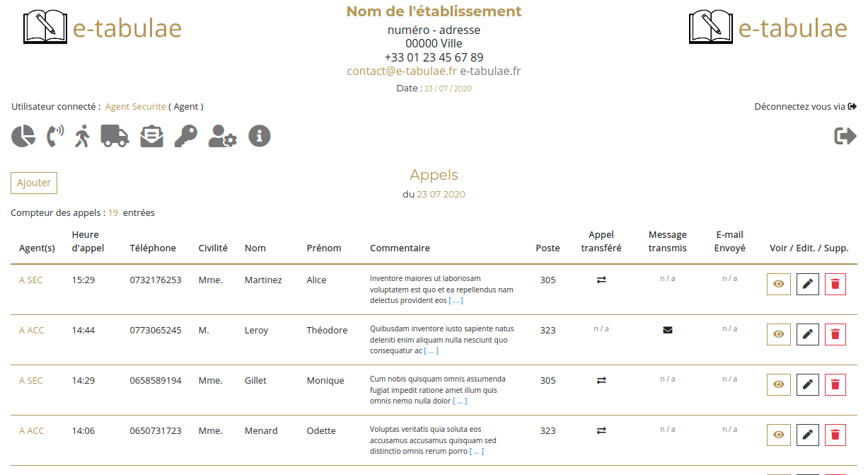Screen dimensions: 868x475
Task: Open the contact@e-tabulae.fr email link
Action: tap(402, 71)
